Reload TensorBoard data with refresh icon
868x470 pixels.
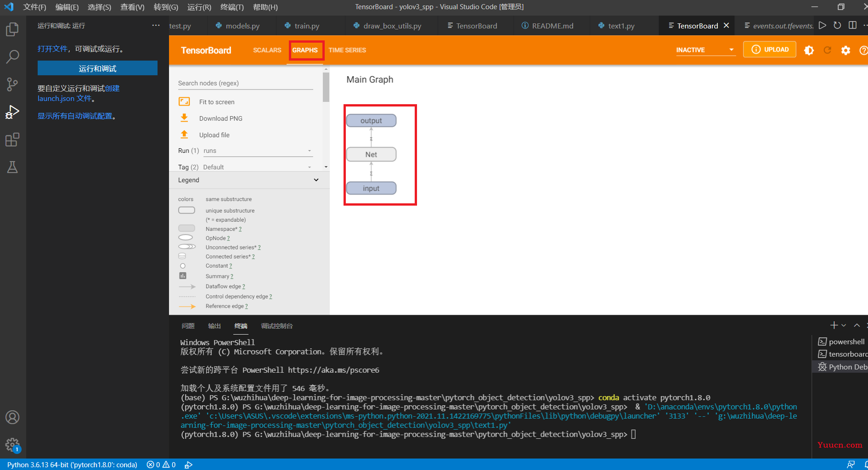tap(828, 50)
